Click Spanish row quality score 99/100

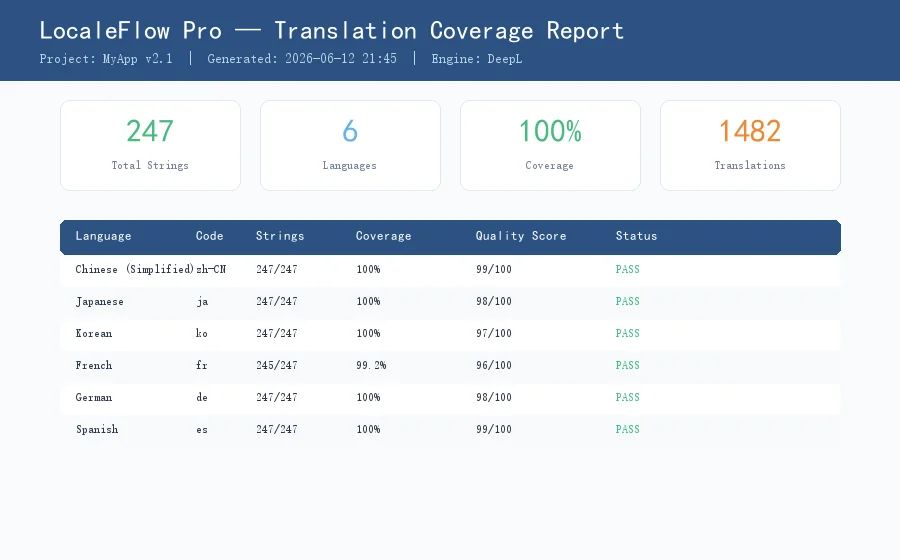click(494, 429)
